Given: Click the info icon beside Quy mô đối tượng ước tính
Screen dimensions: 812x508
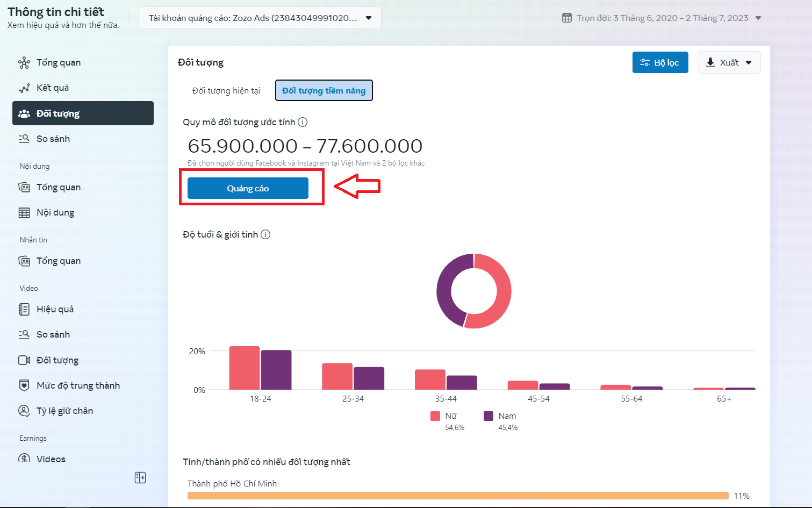Looking at the screenshot, I should tap(303, 122).
